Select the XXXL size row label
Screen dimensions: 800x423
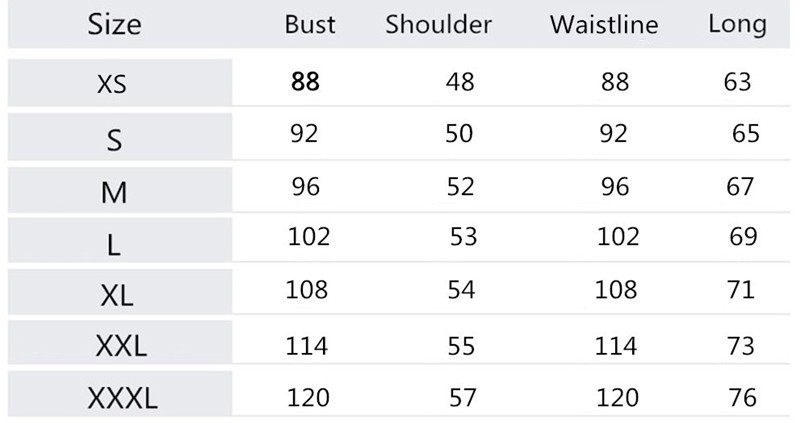point(122,400)
